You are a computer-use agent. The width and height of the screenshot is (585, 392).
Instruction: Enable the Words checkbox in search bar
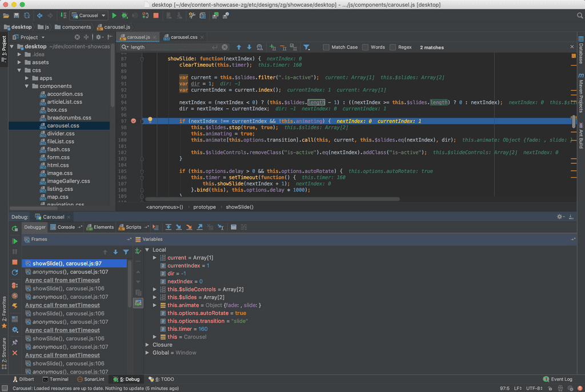click(x=366, y=47)
